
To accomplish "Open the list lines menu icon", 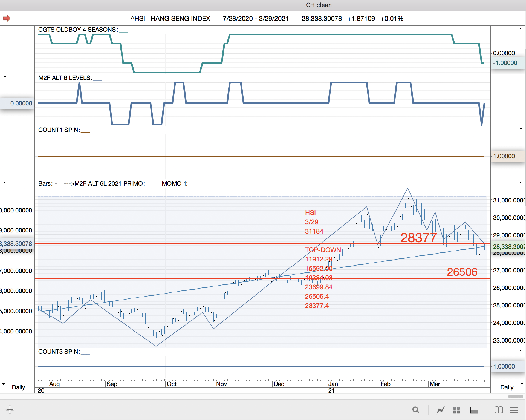I will 514,410.
